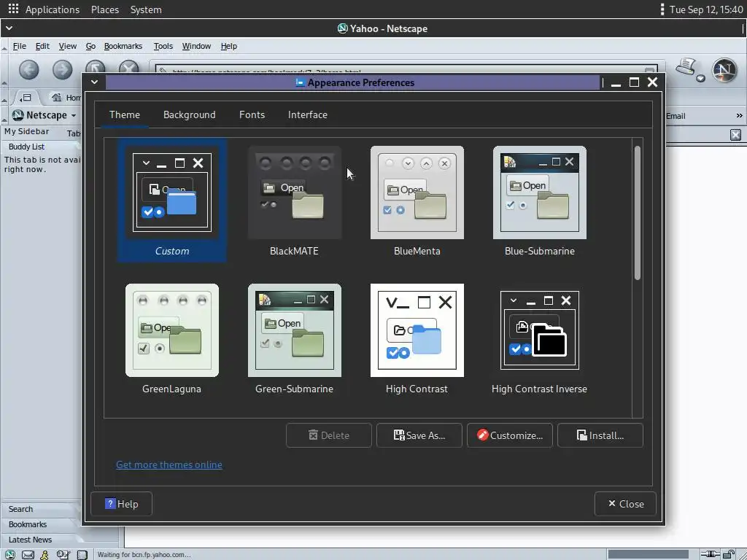The width and height of the screenshot is (747, 560).
Task: Open Help menu in Netscape menubar
Action: 228,46
